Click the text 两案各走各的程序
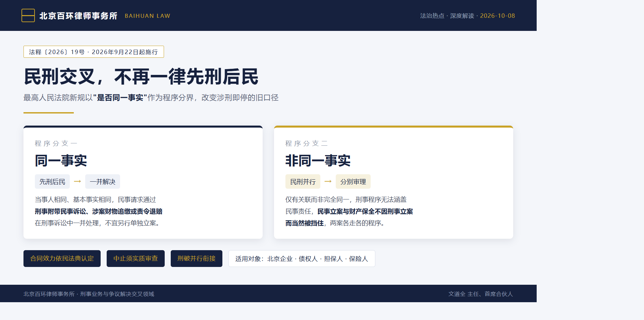Image resolution: width=644 pixels, height=320 pixels. click(357, 223)
